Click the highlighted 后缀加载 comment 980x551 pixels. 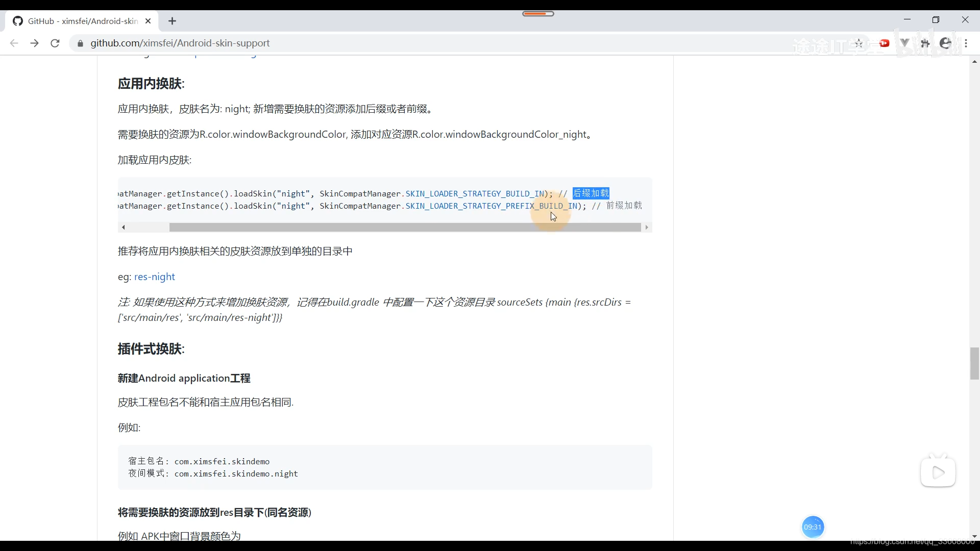tap(591, 193)
